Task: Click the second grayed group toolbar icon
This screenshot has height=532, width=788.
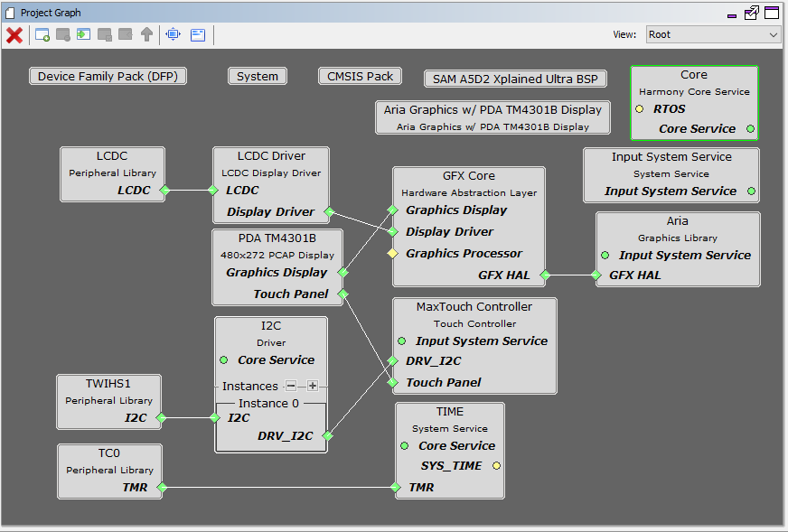Action: (x=63, y=34)
